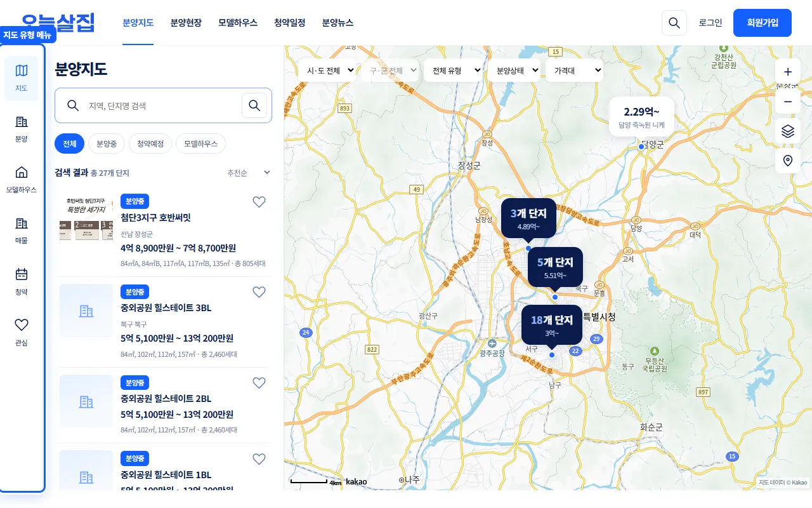Image resolution: width=812 pixels, height=508 pixels.
Task: Switch to the 분양현장 nav tab
Action: click(x=186, y=23)
